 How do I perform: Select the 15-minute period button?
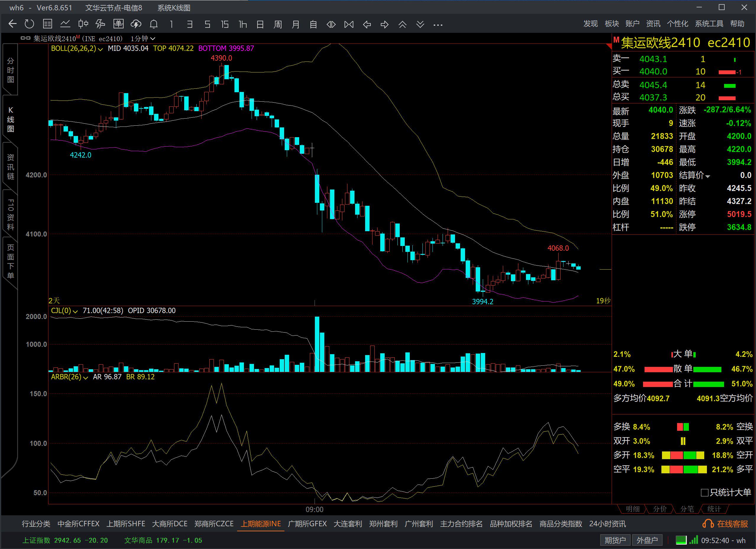pos(225,24)
